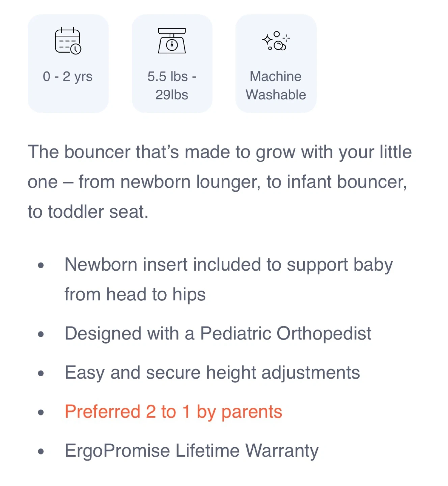Viewport: 448px width, 486px height.
Task: Click "Easy and secure height adjustments" item
Action: 212,373
